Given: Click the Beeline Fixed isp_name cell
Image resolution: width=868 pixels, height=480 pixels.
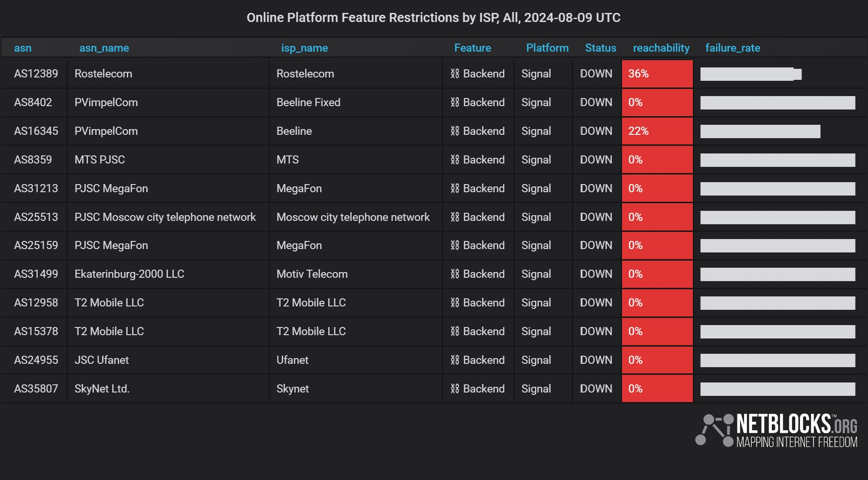Looking at the screenshot, I should [356, 102].
